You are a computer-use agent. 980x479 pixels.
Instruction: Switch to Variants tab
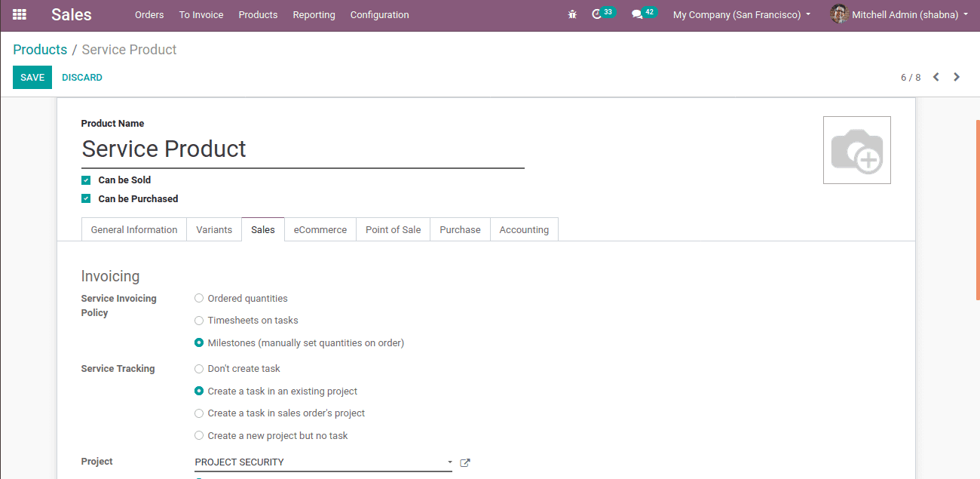point(214,229)
